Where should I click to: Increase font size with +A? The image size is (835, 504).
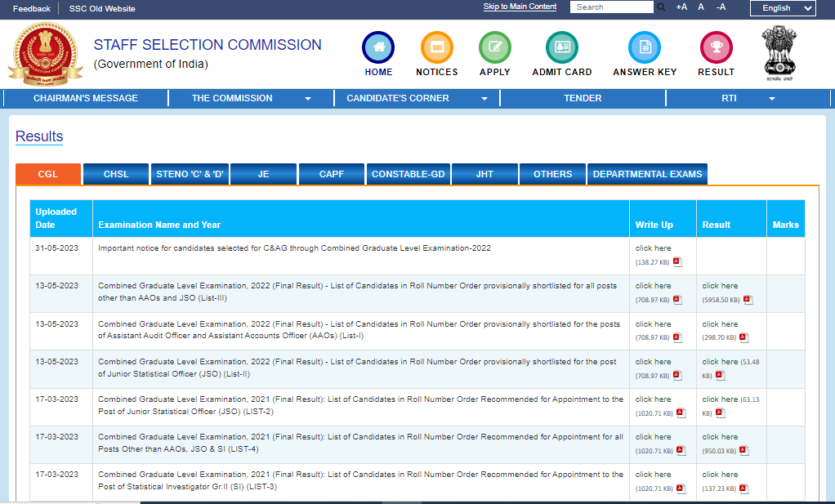(x=681, y=7)
